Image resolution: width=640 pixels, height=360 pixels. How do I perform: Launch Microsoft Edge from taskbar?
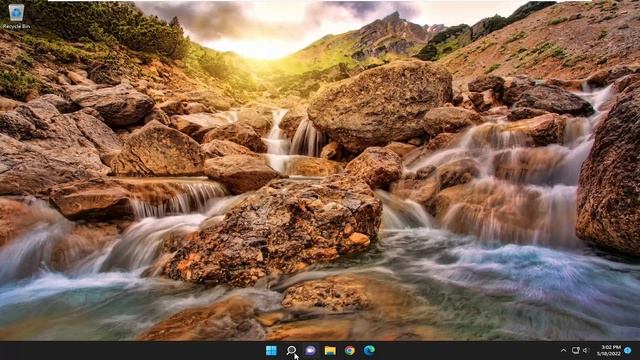pyautogui.click(x=369, y=350)
